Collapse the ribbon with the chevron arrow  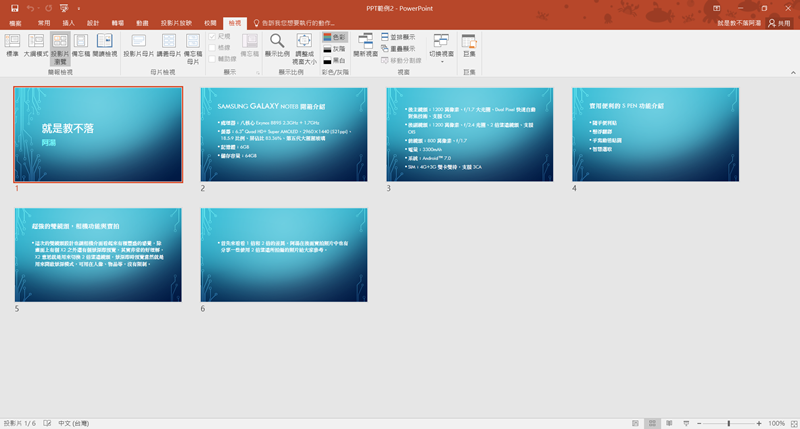(792, 72)
